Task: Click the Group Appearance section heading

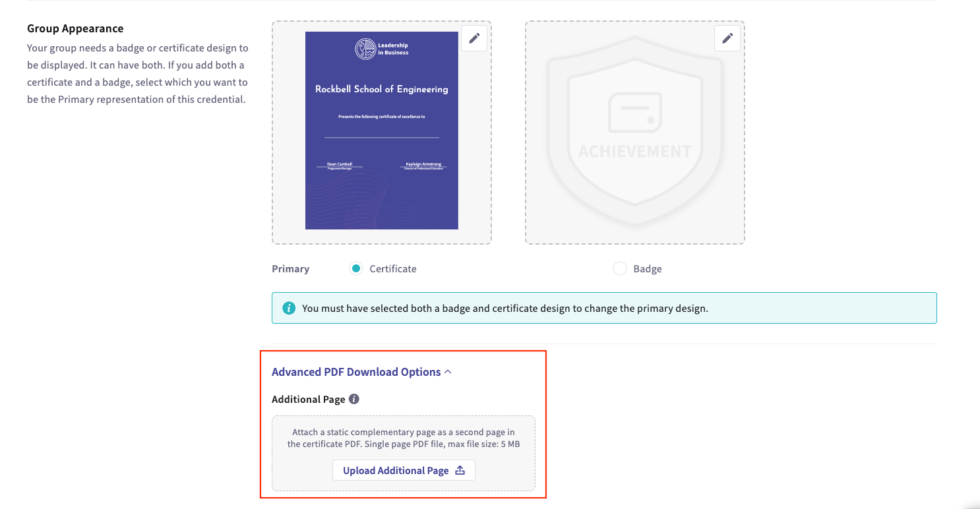Action: [x=75, y=28]
